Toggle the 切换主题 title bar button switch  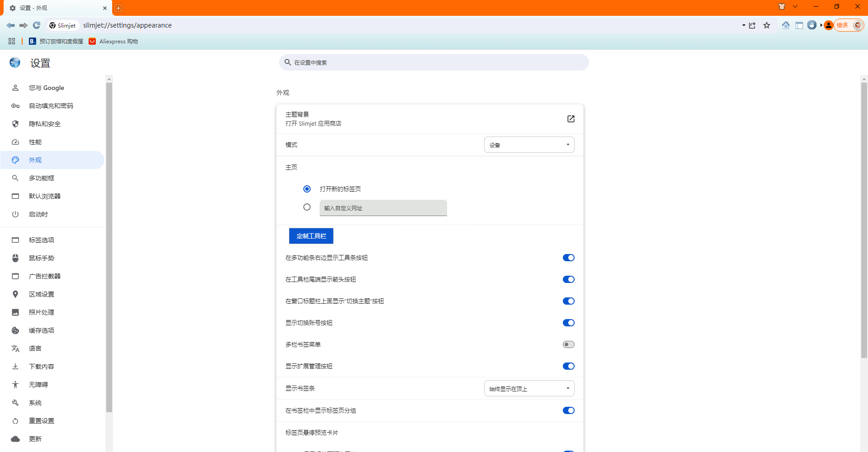pyautogui.click(x=568, y=301)
